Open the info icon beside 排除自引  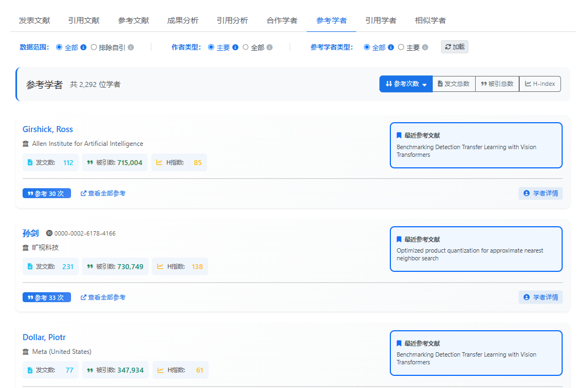(130, 47)
